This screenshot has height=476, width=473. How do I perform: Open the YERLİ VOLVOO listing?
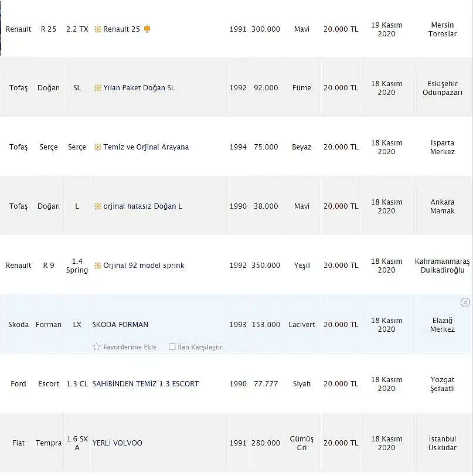point(117,443)
